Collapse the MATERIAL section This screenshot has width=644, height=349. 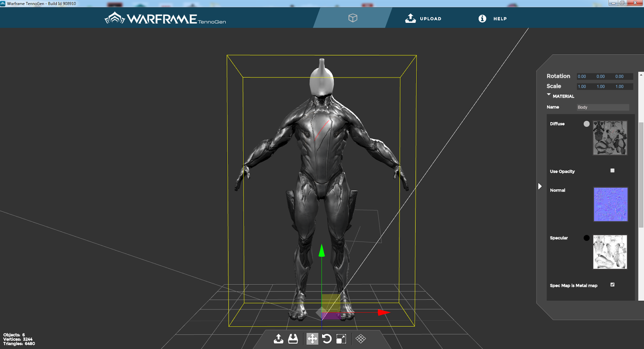pyautogui.click(x=549, y=95)
